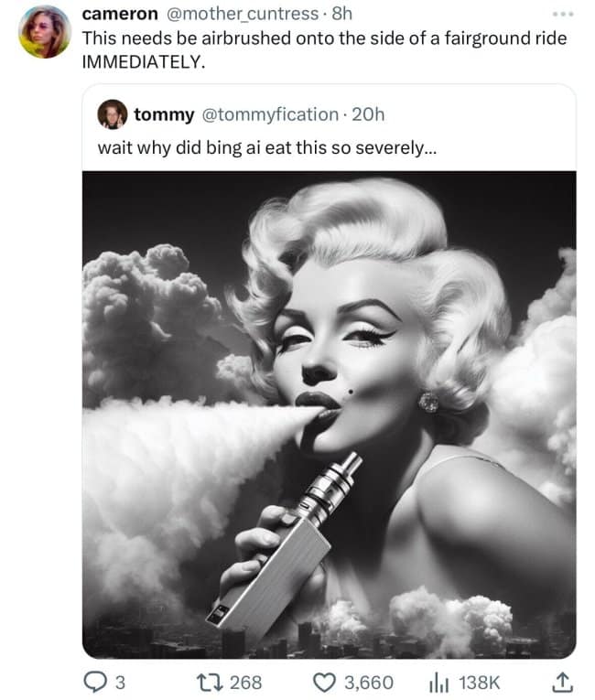Viewport: 595px width, 700px height.
Task: Open tommy's profile via display name
Action: [164, 114]
